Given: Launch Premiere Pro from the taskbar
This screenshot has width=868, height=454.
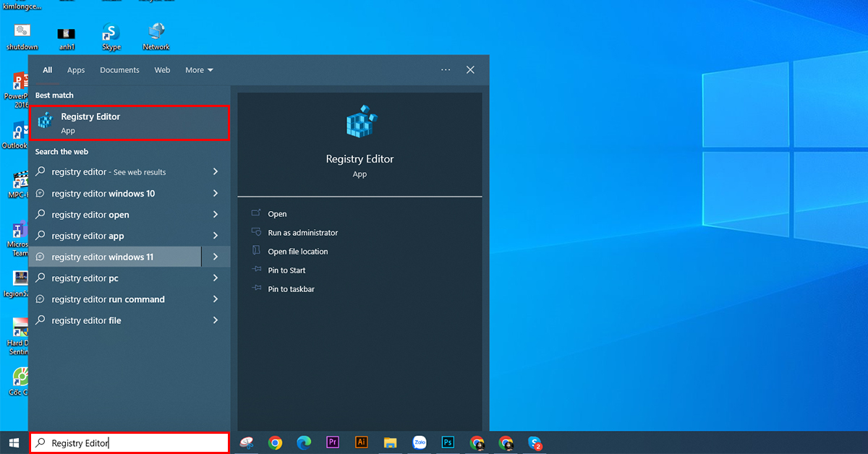Looking at the screenshot, I should click(x=332, y=442).
